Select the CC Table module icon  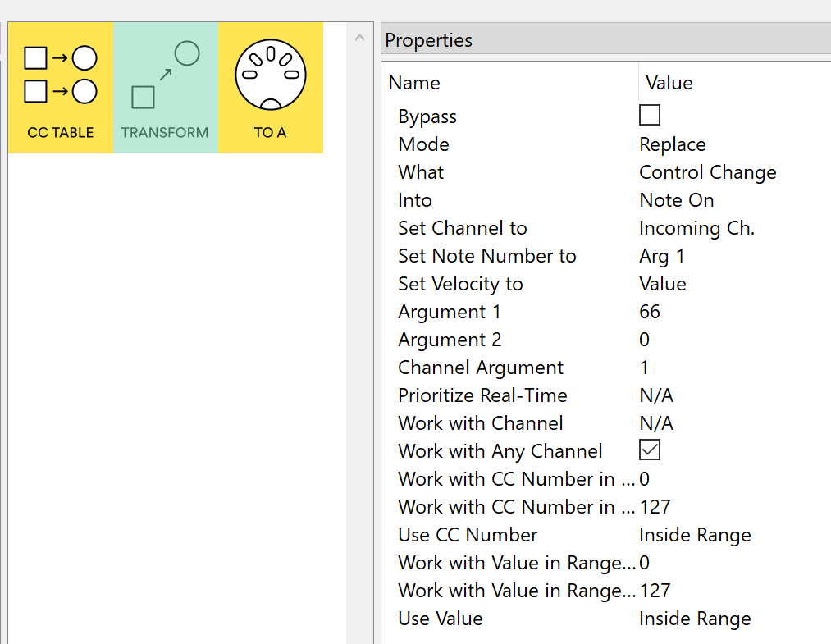(x=60, y=88)
